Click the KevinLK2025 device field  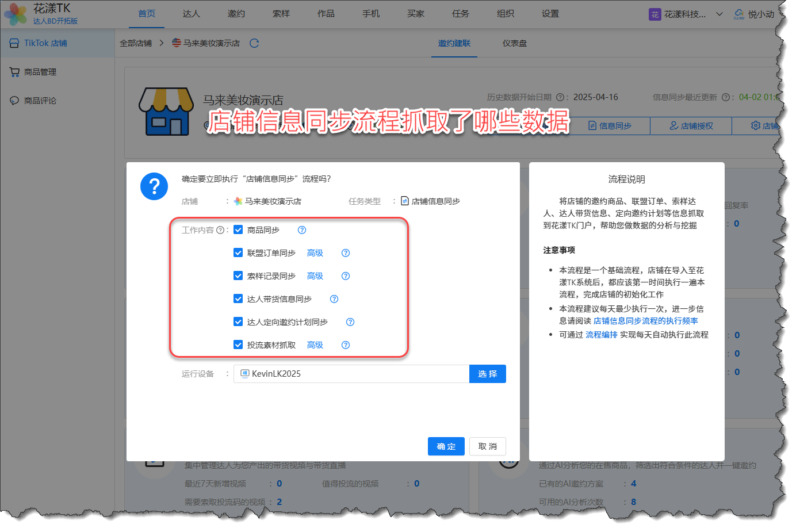pos(351,374)
